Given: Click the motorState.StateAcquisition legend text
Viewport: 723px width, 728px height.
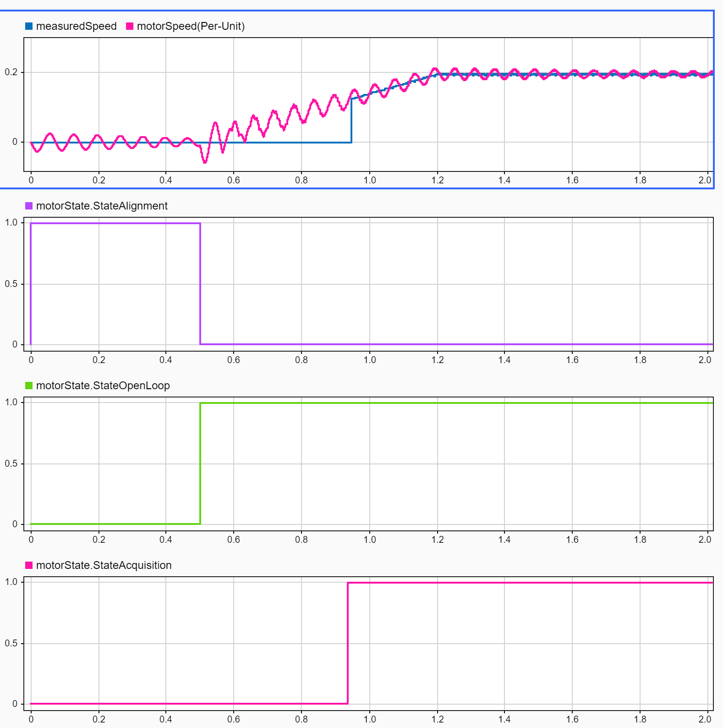Looking at the screenshot, I should tap(104, 565).
